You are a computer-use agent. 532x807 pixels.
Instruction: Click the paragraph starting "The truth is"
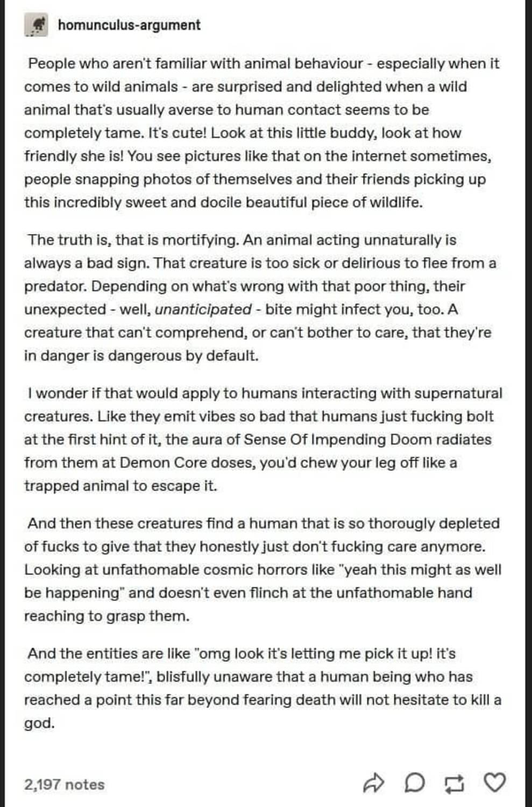(260, 298)
